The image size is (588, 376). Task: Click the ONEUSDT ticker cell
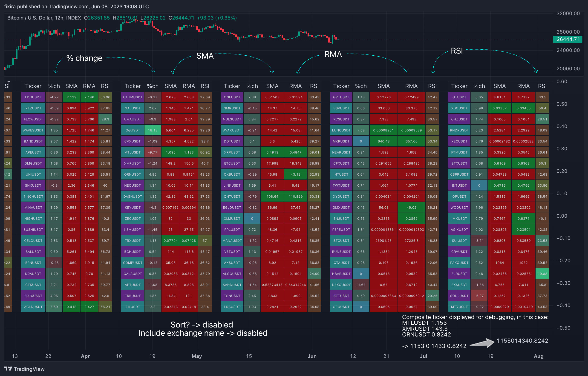point(232,97)
